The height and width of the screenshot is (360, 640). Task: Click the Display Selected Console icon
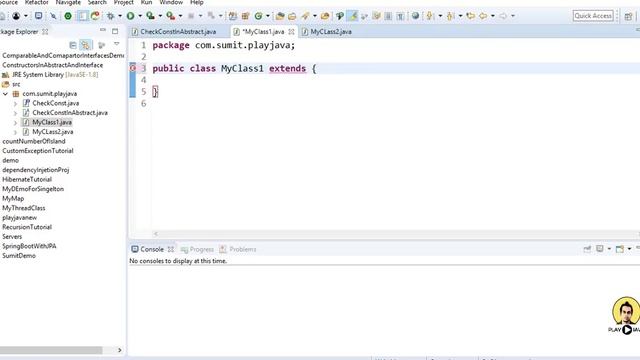click(x=600, y=249)
